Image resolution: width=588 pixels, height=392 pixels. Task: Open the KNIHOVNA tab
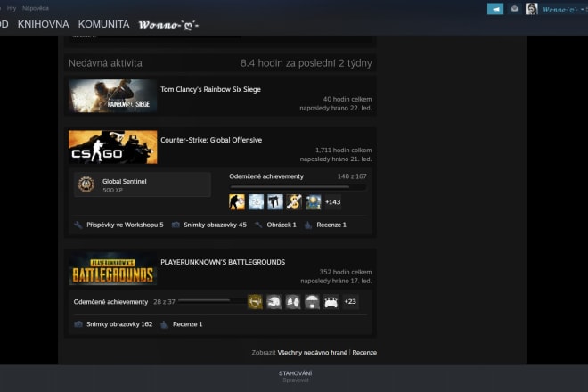coord(43,24)
